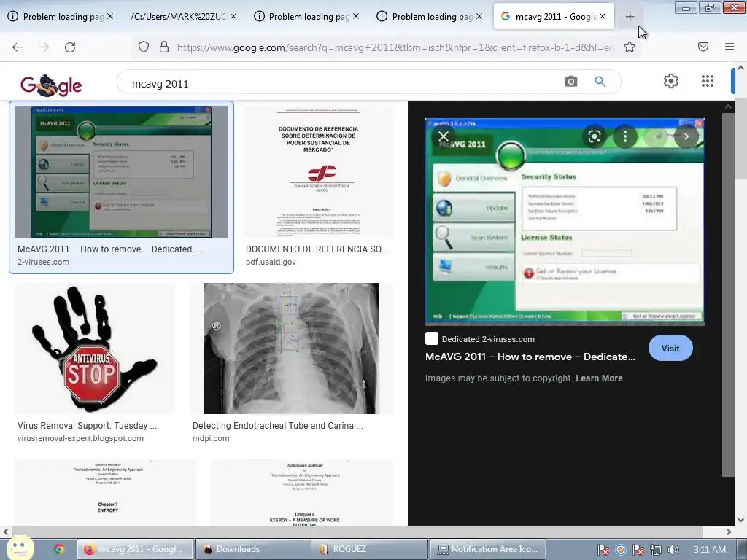Go to next image with the right arrow

[686, 136]
